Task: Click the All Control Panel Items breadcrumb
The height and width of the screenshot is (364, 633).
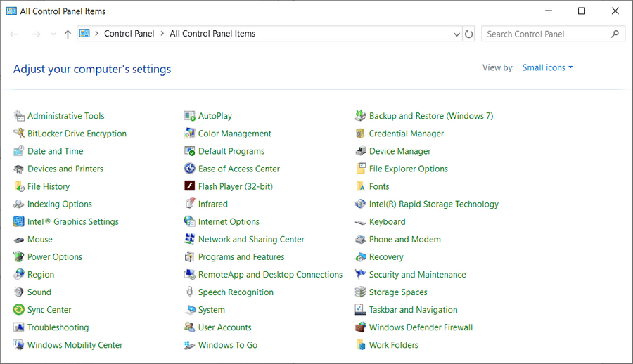Action: (212, 34)
